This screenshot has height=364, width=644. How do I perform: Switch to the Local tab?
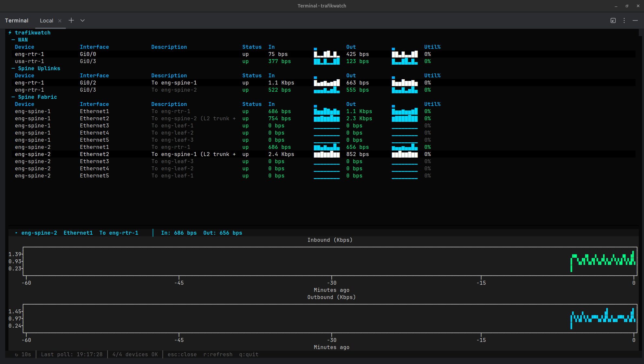tap(46, 20)
